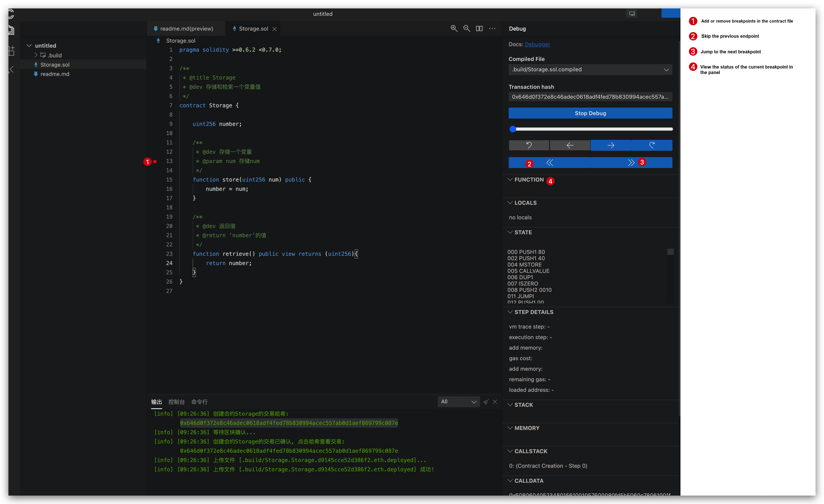Viewport: 824px width, 504px height.
Task: Open the All filter dropdown in output panel
Action: coord(458,402)
